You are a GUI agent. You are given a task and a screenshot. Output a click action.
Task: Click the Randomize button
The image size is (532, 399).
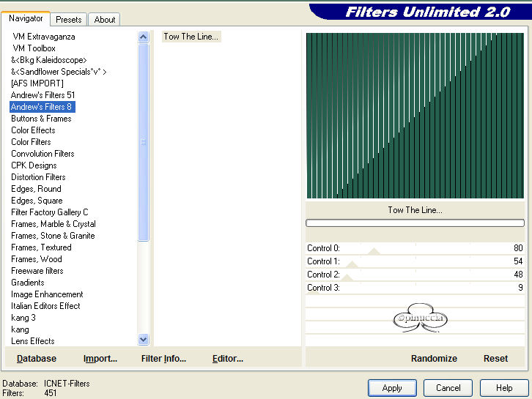tap(434, 359)
